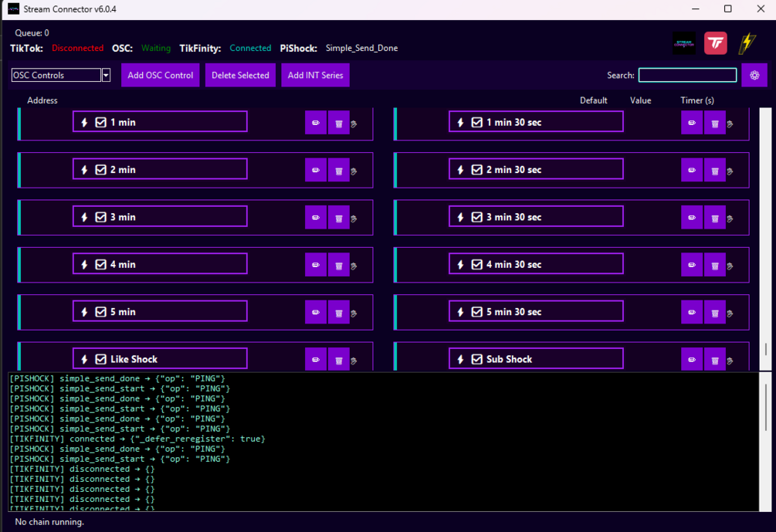Disable the 4 min checkbox
The image size is (776, 532).
[101, 265]
